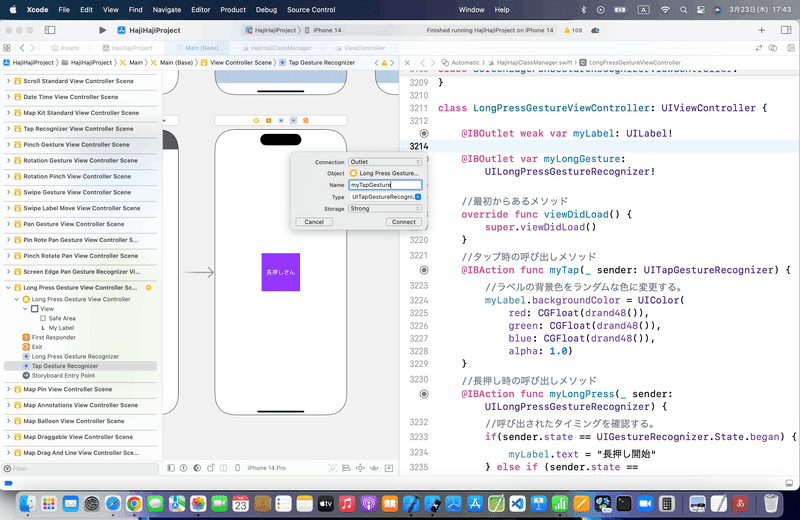The width and height of the screenshot is (800, 520).
Task: Click the outline Filter field
Action: coord(82,468)
